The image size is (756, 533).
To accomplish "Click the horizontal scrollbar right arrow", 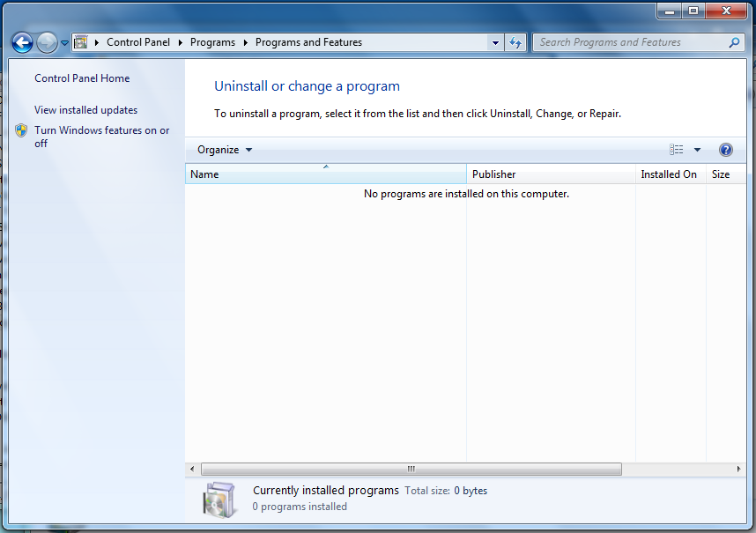I will point(738,469).
